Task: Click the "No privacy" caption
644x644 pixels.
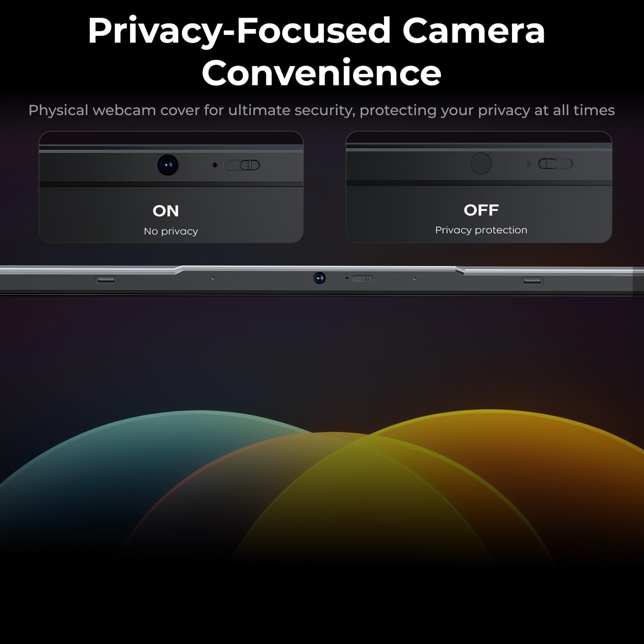Action: click(171, 231)
